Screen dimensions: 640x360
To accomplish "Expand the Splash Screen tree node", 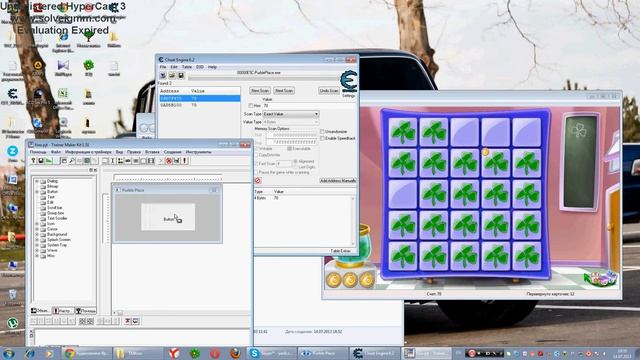I will coord(37,240).
